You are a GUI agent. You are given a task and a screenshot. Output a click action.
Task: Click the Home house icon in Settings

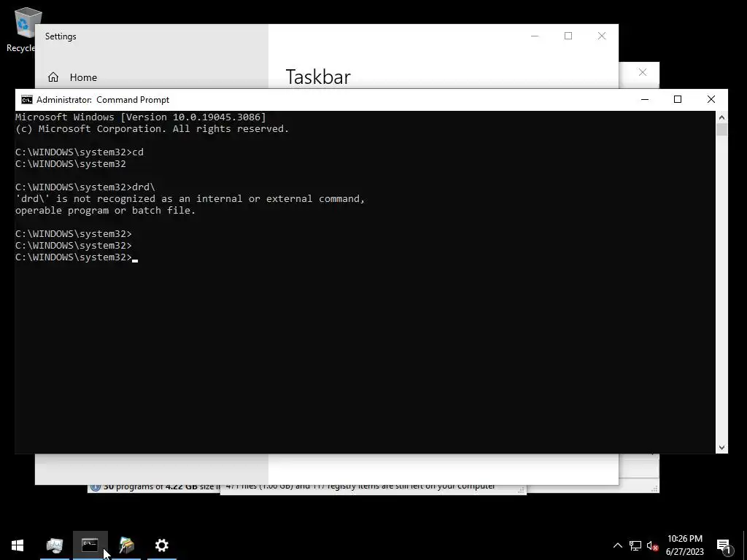53,77
